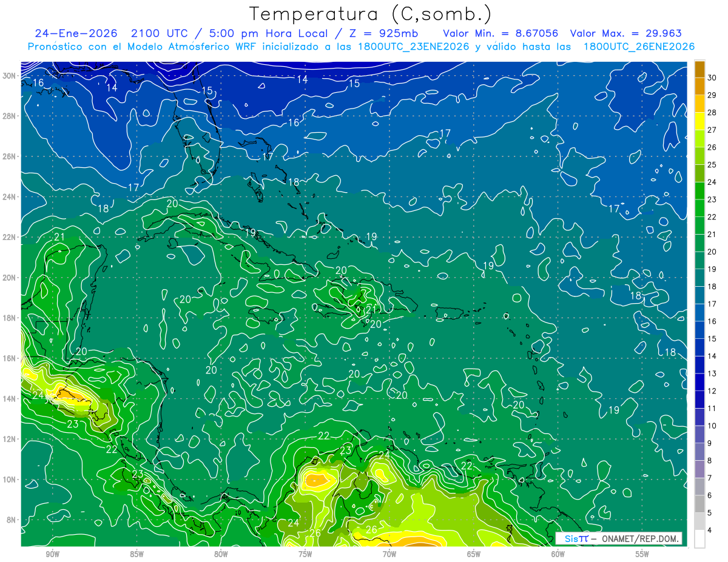Click the legend value 25
The width and height of the screenshot is (728, 562).
pos(712,164)
